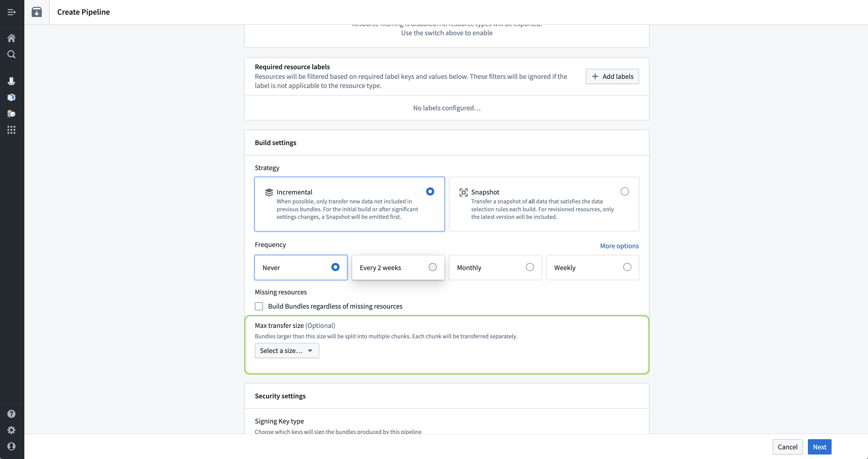Viewport: 868px width, 459px height.
Task: Click the Signing Key type label
Action: [279, 421]
